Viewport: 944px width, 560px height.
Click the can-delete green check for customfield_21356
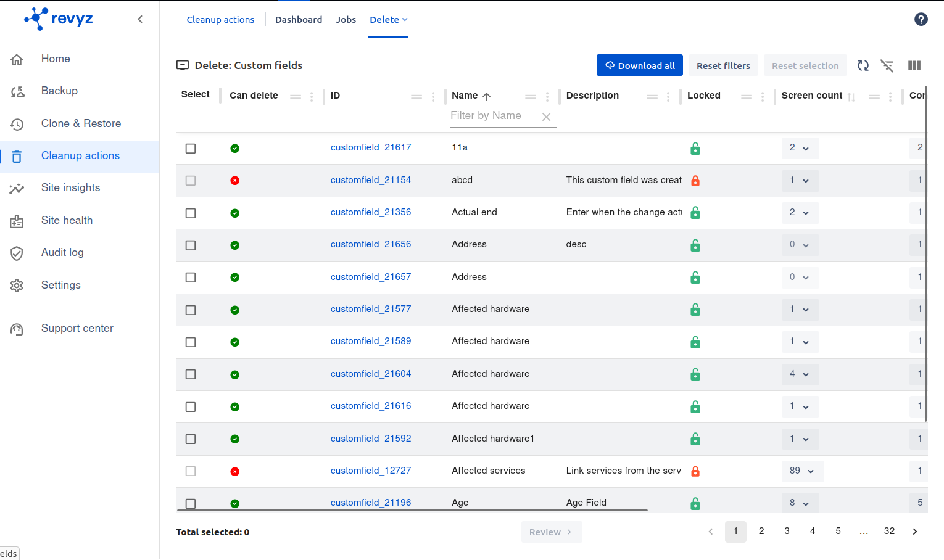(235, 213)
